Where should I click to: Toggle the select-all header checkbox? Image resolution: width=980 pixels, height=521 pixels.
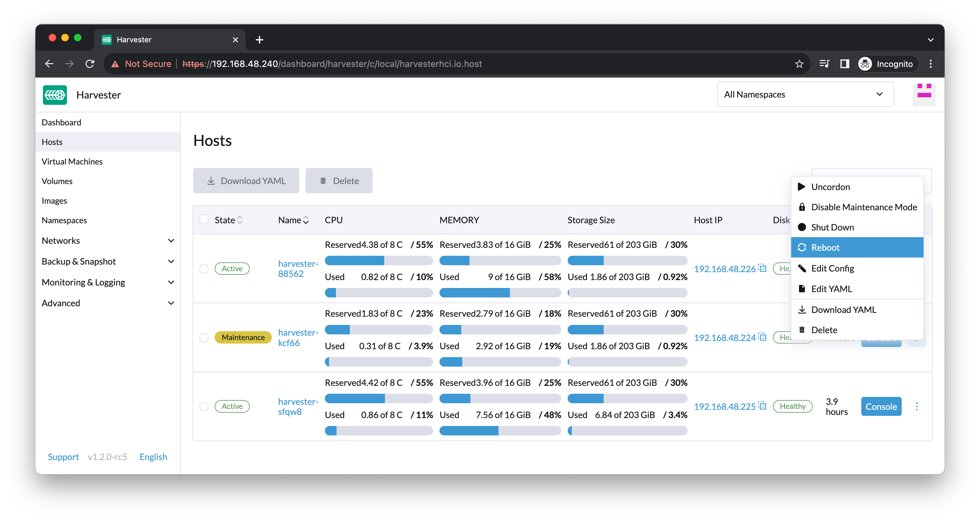tap(204, 219)
